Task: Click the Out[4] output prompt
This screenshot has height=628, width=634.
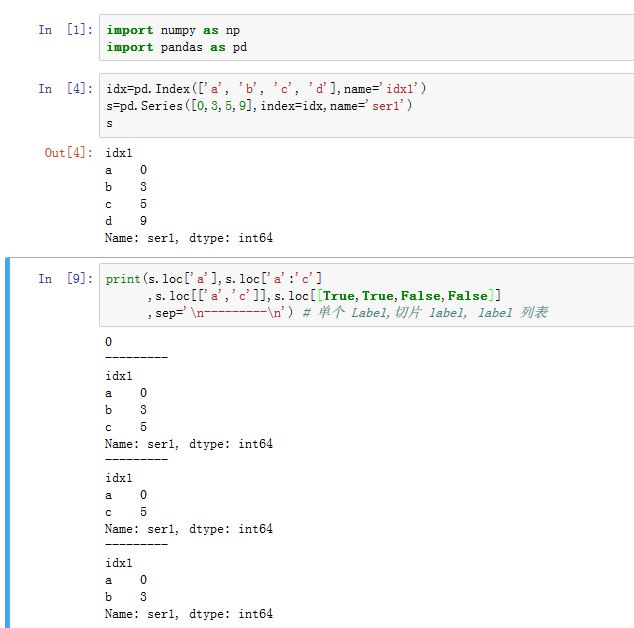Action: point(68,153)
